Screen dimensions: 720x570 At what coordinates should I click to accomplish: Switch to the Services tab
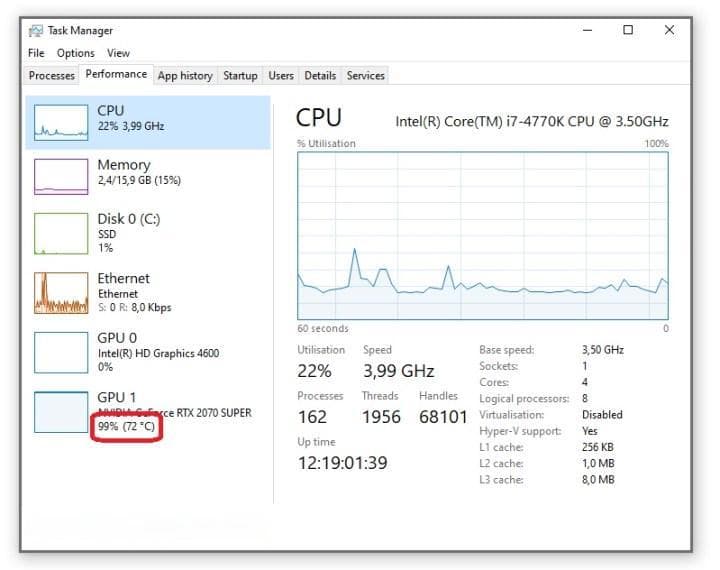pyautogui.click(x=366, y=75)
